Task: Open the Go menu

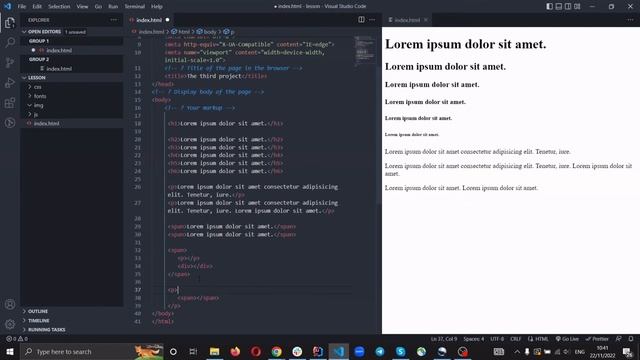Action: (x=98, y=7)
